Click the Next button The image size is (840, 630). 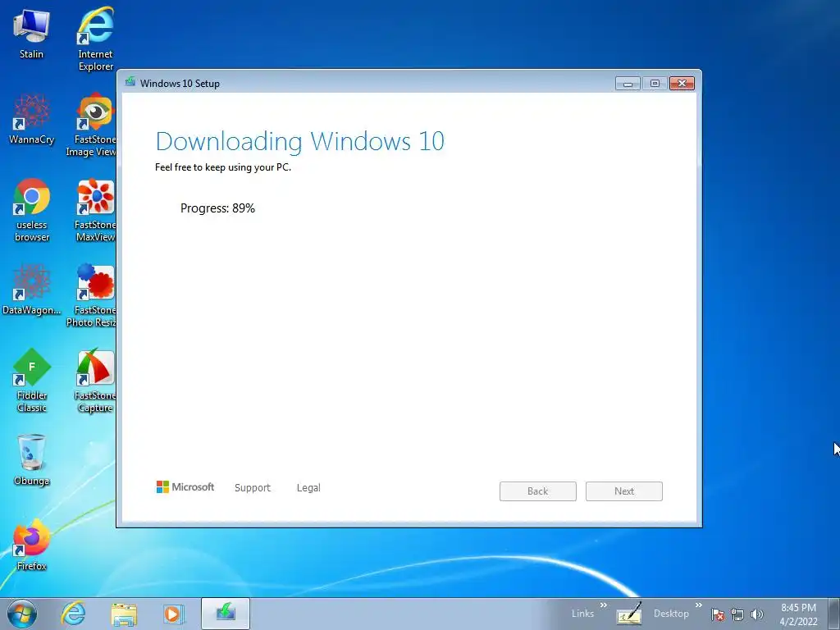click(x=624, y=491)
